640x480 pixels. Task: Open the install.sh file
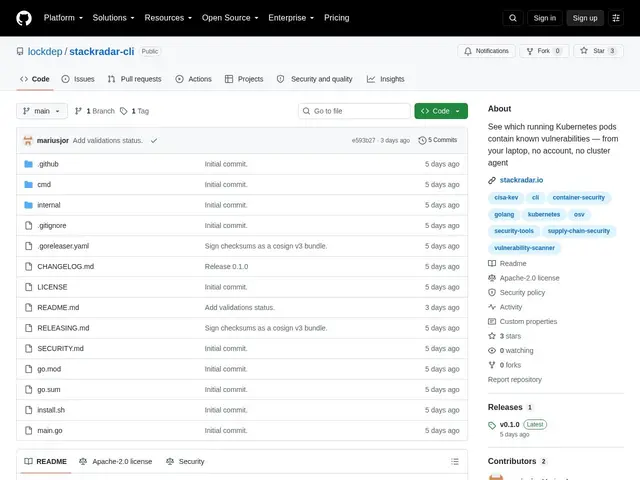tap(51, 410)
